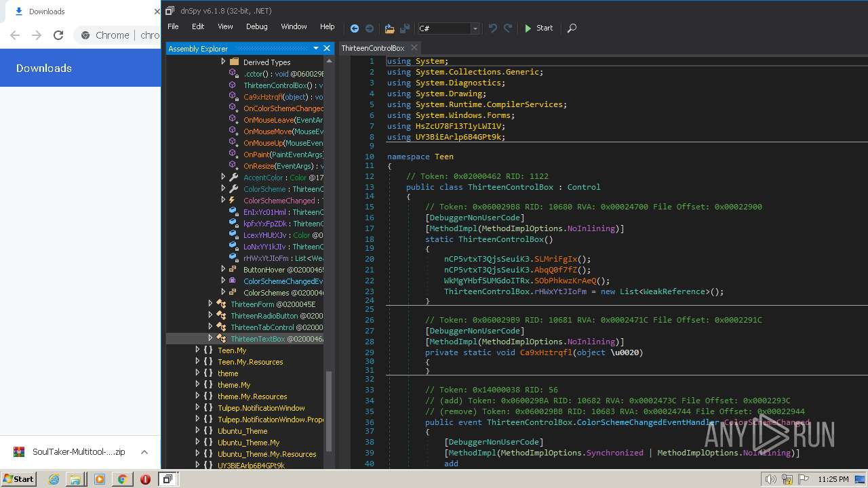Open assembly file with folder icon
This screenshot has height=488, width=868.
pyautogui.click(x=389, y=28)
